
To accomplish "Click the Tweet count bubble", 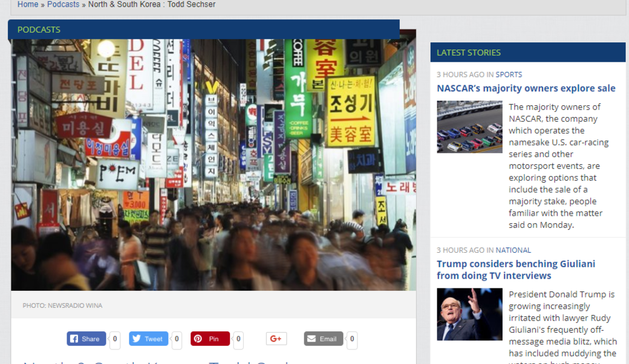I will tap(177, 339).
